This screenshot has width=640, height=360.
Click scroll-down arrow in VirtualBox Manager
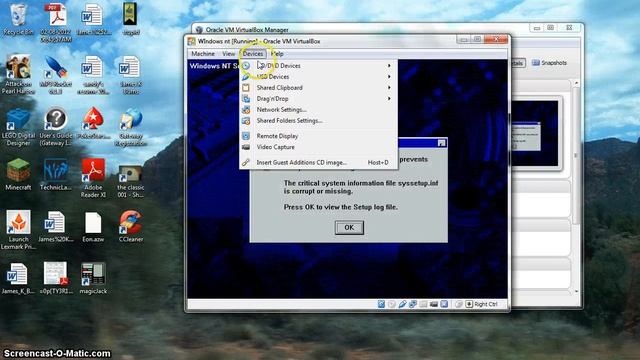tap(576, 291)
